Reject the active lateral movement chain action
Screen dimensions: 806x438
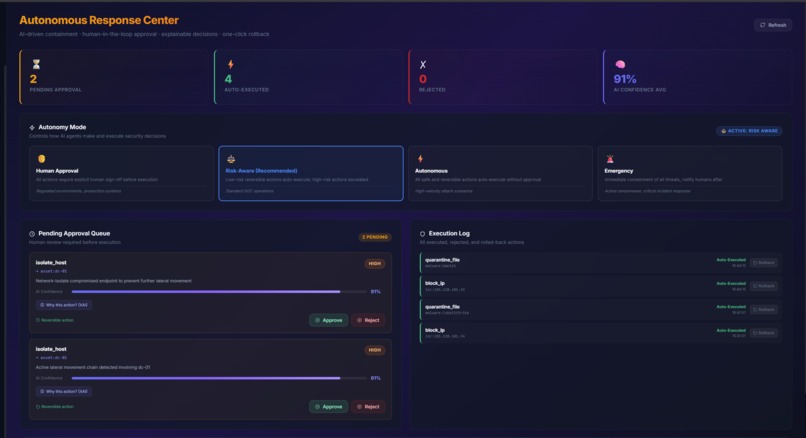(x=368, y=407)
